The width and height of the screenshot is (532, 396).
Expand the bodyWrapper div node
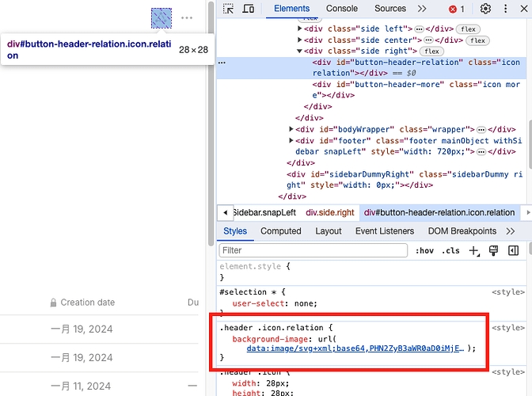click(x=292, y=129)
